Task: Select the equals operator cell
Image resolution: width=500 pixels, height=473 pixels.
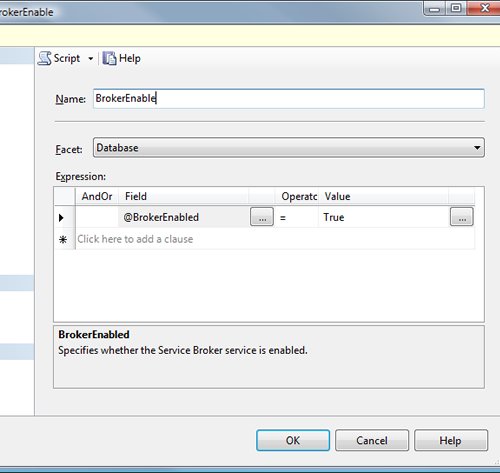Action: pyautogui.click(x=296, y=217)
